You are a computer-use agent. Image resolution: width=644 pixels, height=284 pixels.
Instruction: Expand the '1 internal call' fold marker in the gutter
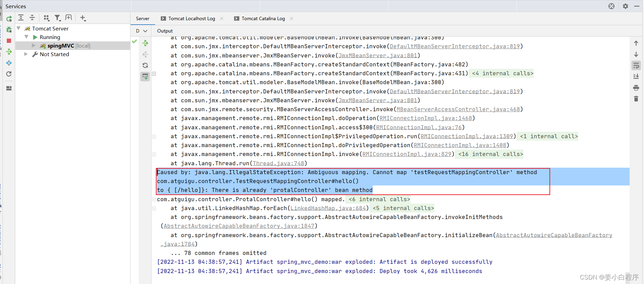click(x=154, y=137)
